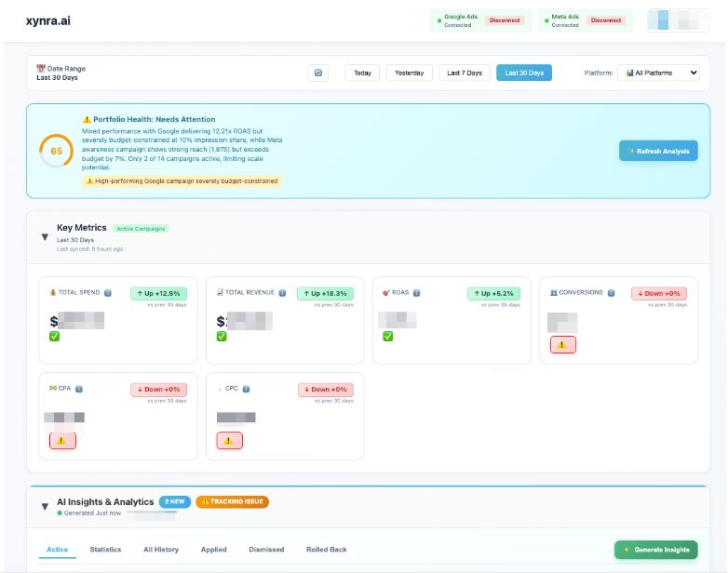Image resolution: width=728 pixels, height=573 pixels.
Task: Switch to the Dismissed tab
Action: tap(266, 550)
